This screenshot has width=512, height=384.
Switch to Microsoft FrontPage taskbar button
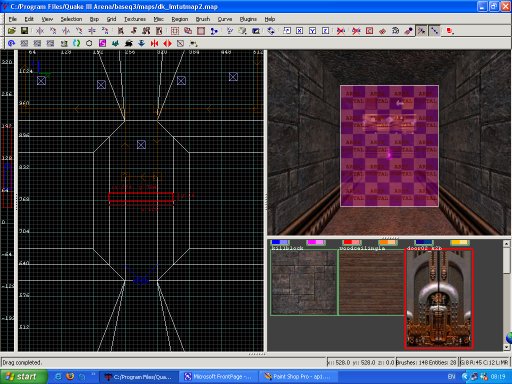coord(219,377)
